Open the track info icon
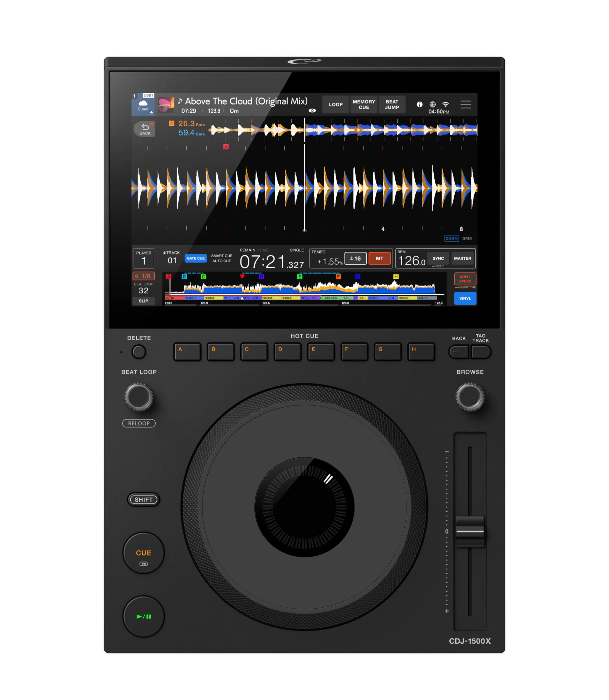The width and height of the screenshot is (609, 700). [420, 104]
